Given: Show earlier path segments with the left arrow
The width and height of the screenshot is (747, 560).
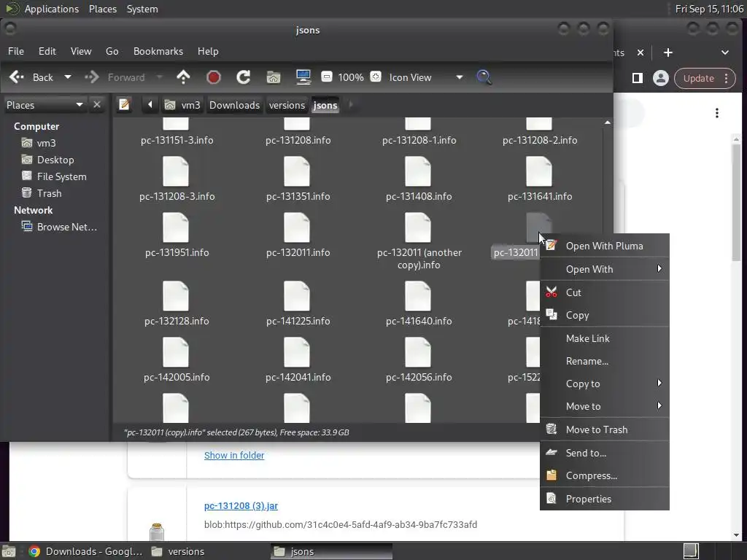Looking at the screenshot, I should [150, 105].
